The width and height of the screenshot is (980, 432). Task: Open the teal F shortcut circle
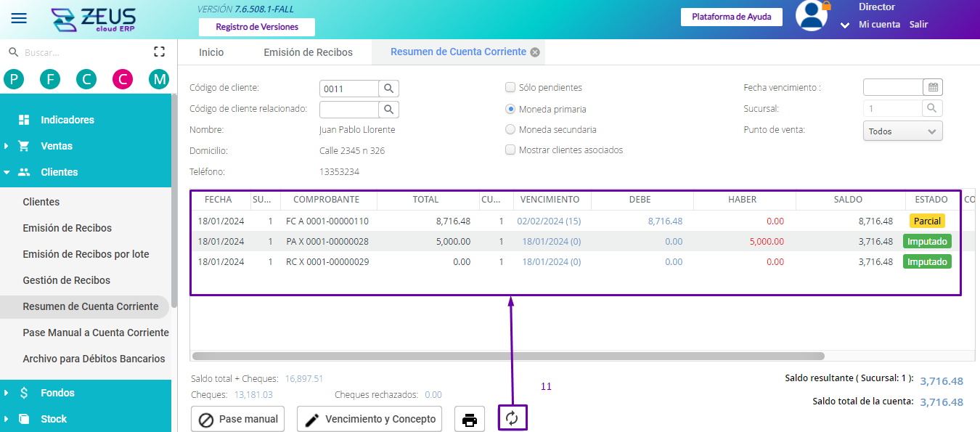coord(50,79)
